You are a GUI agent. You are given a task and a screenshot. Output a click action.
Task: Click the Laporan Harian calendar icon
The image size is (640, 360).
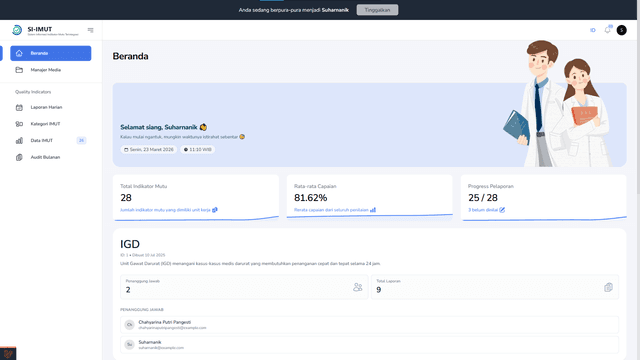(19, 107)
